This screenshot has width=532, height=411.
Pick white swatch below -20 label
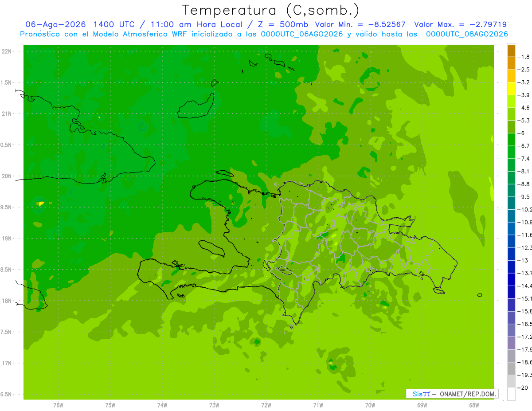point(511,394)
